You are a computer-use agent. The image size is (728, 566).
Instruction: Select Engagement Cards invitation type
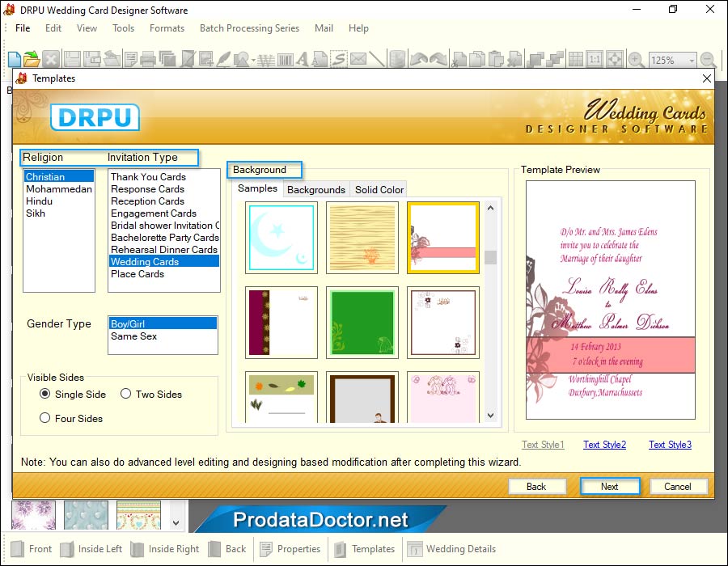(x=164, y=213)
